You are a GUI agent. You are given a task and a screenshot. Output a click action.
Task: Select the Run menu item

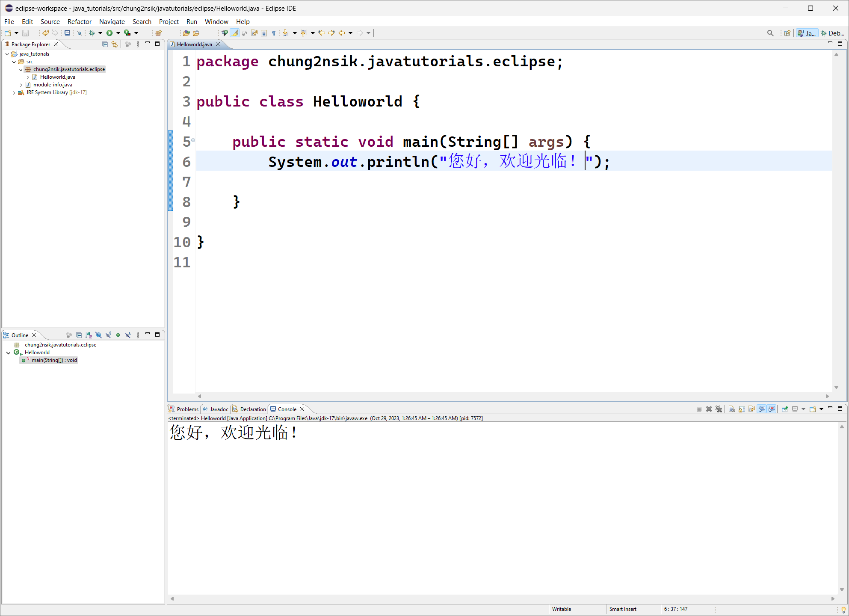pyautogui.click(x=191, y=22)
